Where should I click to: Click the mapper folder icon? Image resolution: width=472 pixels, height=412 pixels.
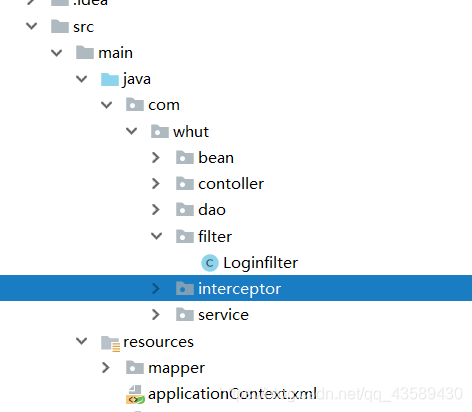click(135, 367)
